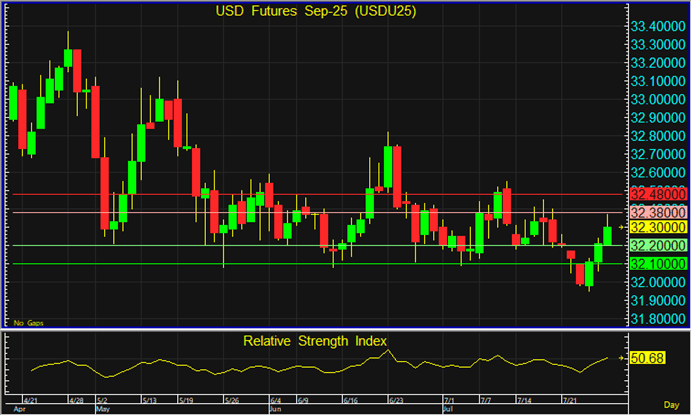Image resolution: width=692 pixels, height=416 pixels.
Task: Click the red 32.4800 price level tag
Action: click(657, 194)
